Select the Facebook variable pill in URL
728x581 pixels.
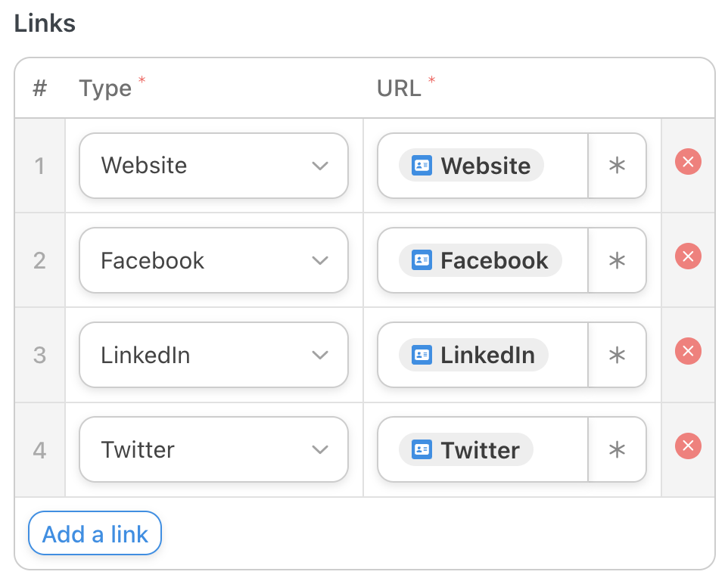[480, 261]
